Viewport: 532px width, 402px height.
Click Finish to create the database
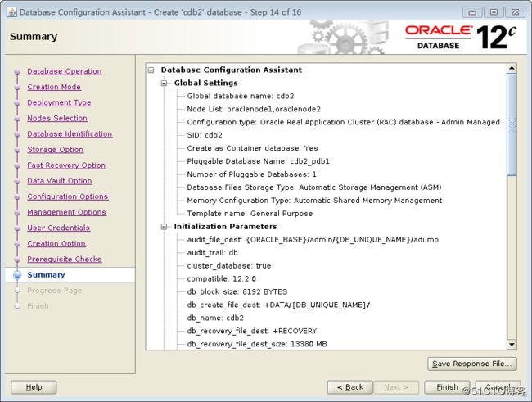(x=447, y=387)
